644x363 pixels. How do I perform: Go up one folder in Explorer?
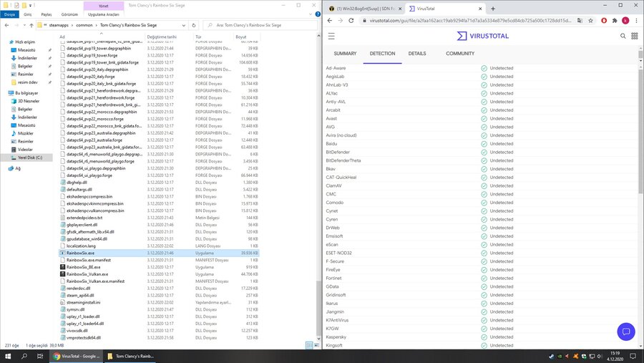pyautogui.click(x=31, y=26)
